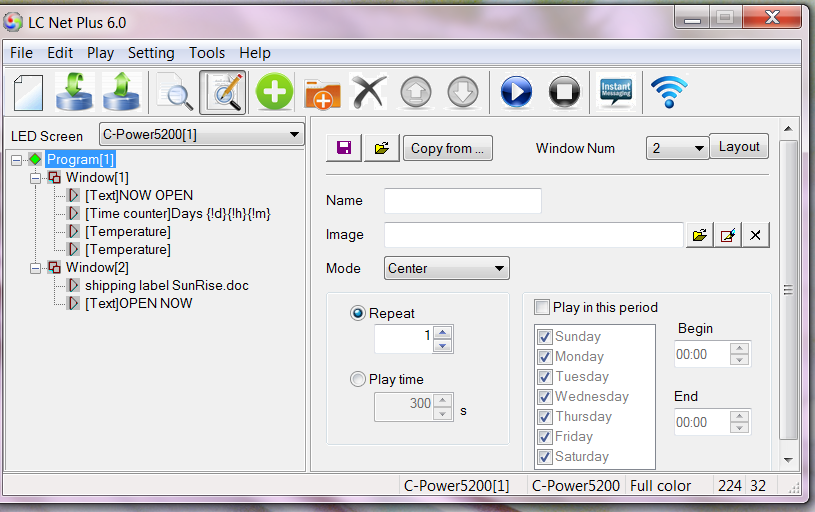This screenshot has height=512, width=815.
Task: Click the edit image pencil icon
Action: [x=728, y=235]
